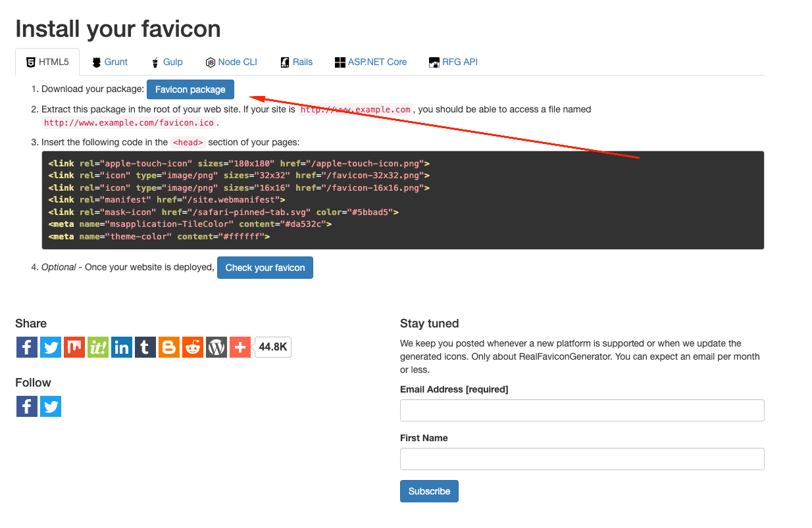The image size is (812, 528).
Task: Share via the LinkedIn icon
Action: pyautogui.click(x=122, y=347)
